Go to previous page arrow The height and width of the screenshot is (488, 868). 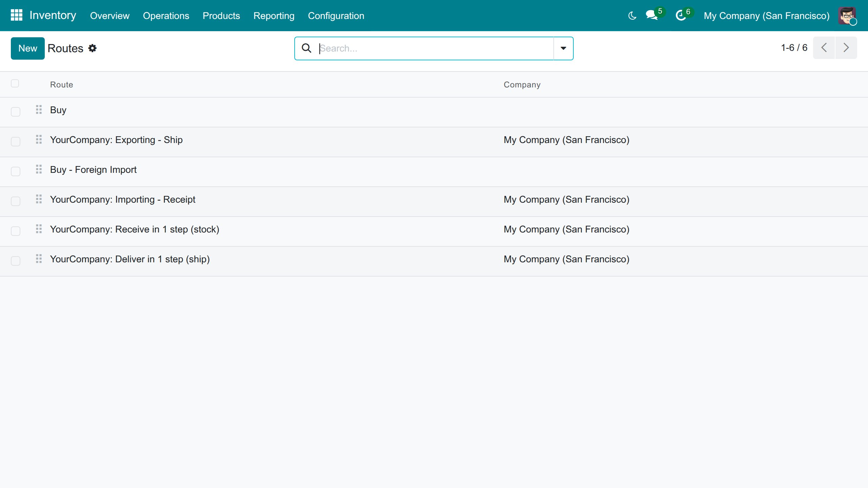(x=824, y=48)
